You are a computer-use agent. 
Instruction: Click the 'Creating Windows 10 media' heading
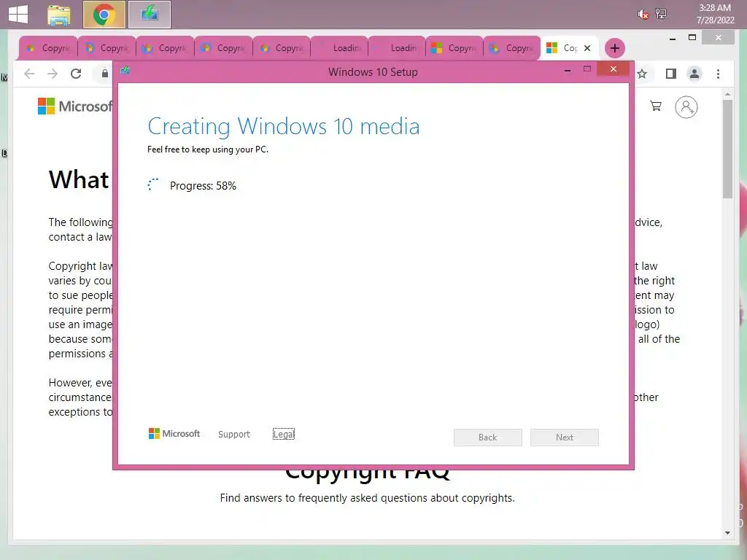tap(284, 127)
